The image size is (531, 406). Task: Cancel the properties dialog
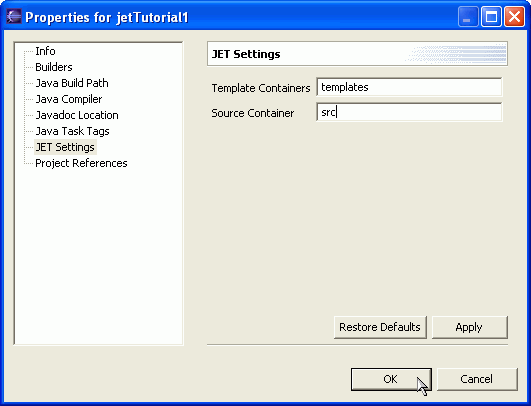(x=477, y=379)
